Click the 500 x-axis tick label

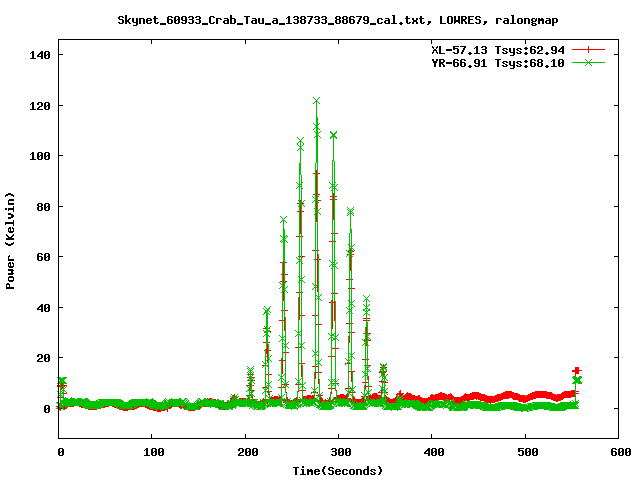tap(528, 452)
